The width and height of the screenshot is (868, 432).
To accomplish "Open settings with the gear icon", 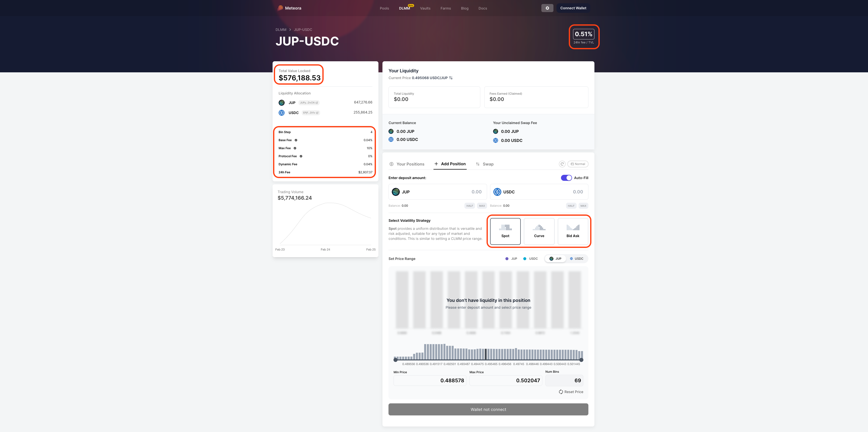I will tap(547, 8).
